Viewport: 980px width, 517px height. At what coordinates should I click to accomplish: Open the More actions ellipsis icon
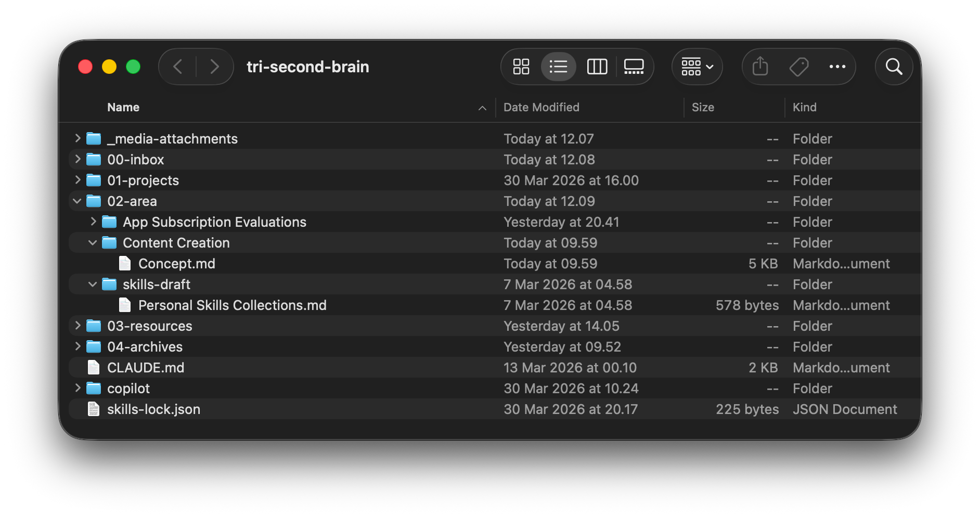pos(837,67)
